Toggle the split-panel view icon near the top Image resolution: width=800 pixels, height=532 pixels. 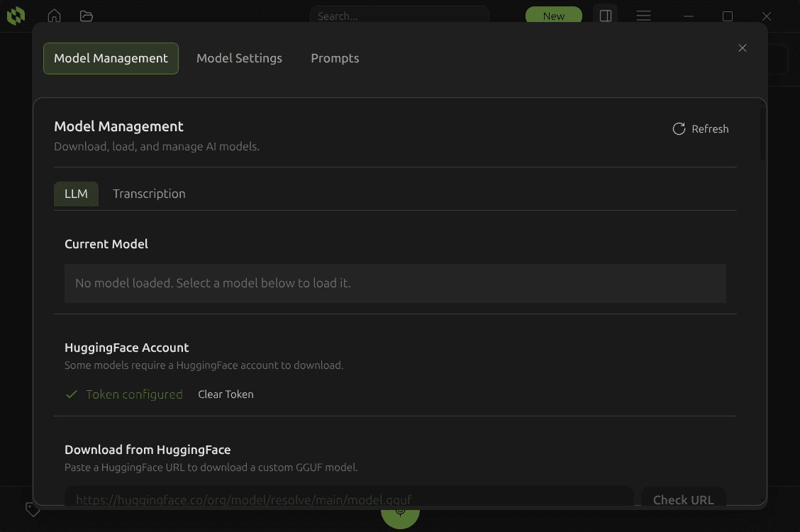[x=605, y=16]
